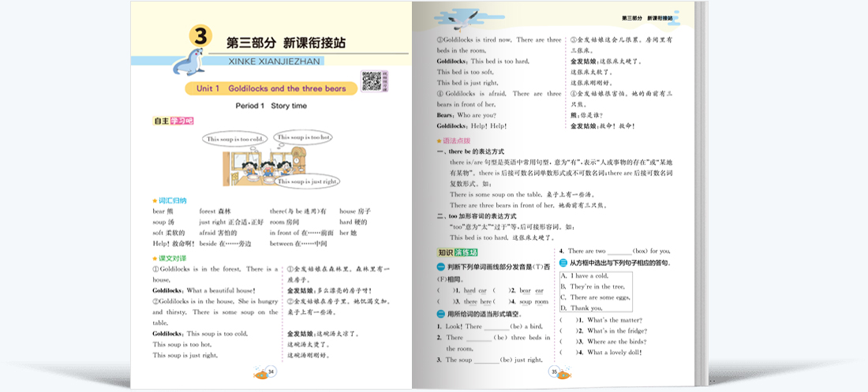This screenshot has width=868, height=392.
Task: Click the star beside 语法点拨 heading
Action: [x=439, y=141]
